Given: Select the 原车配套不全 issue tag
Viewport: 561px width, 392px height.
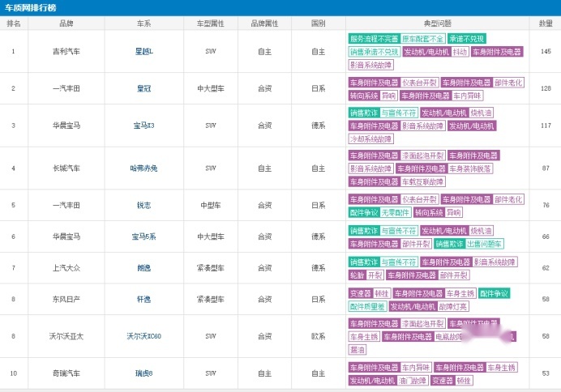Looking at the screenshot, I should click(422, 39).
